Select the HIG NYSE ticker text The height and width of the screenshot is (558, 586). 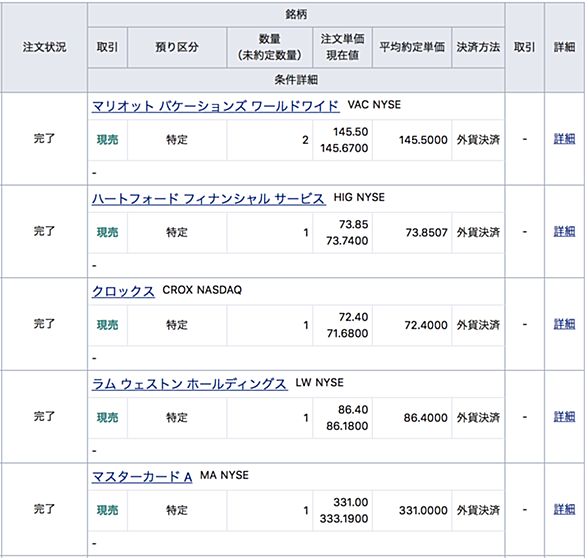359,197
